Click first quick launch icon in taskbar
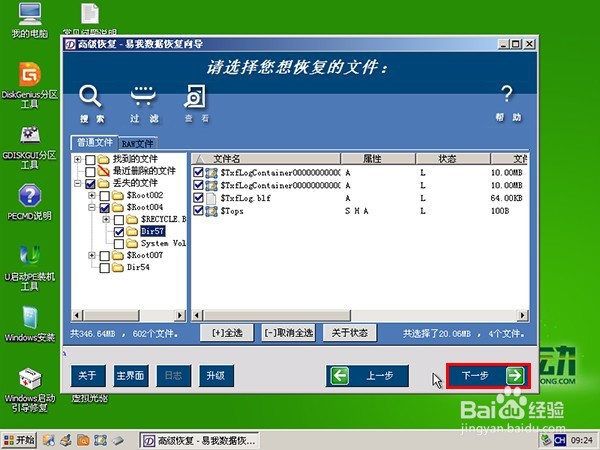Image resolution: width=600 pixels, height=450 pixels. pos(49,440)
